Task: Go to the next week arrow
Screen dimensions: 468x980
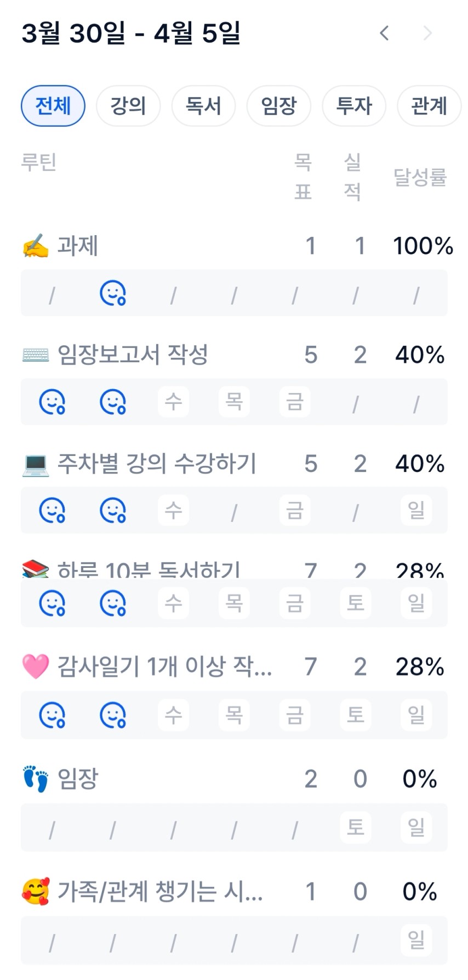Action: 428,33
